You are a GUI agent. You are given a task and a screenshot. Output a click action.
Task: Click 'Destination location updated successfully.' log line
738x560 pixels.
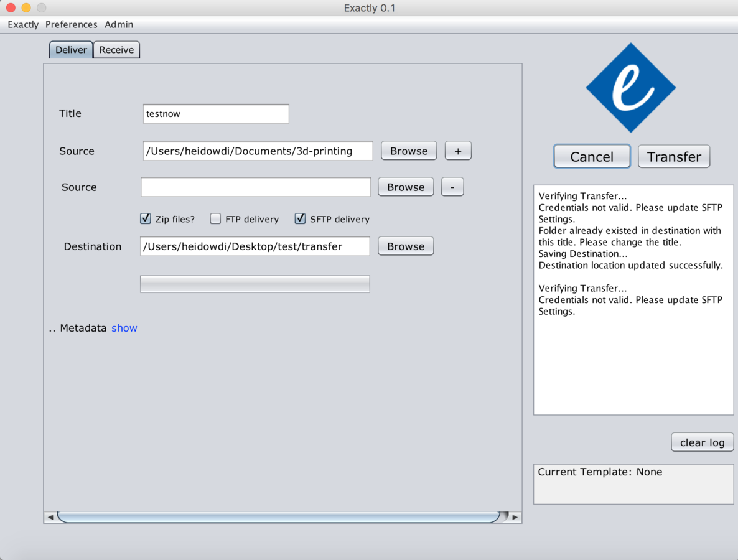coord(630,266)
